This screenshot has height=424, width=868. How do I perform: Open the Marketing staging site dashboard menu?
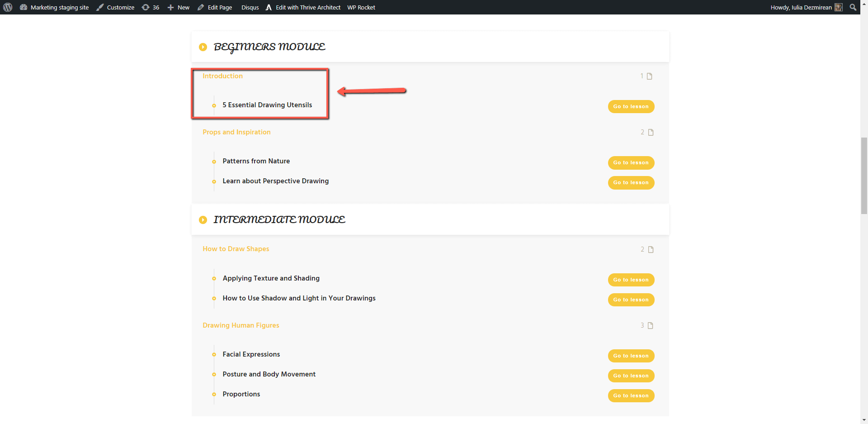(54, 7)
